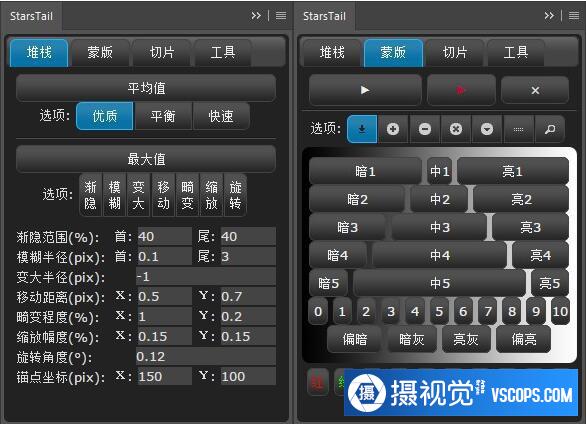Toggle the 变大 option
Image resolution: width=586 pixels, height=424 pixels.
pos(138,195)
